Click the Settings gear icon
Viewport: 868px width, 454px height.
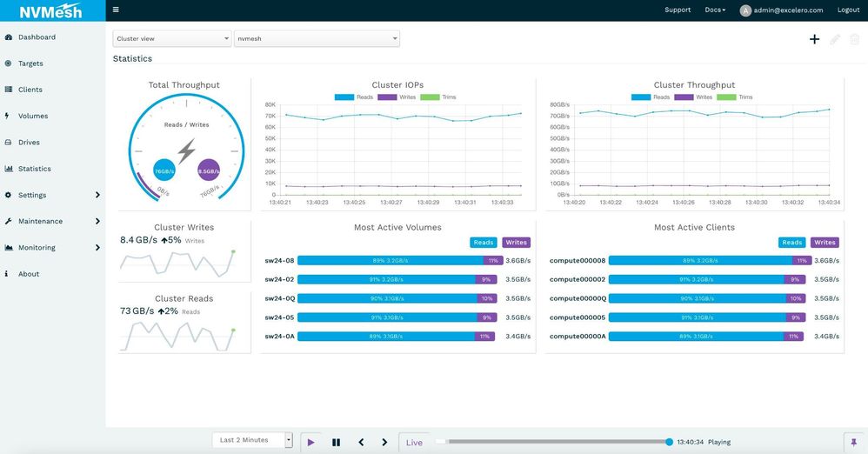click(x=8, y=195)
